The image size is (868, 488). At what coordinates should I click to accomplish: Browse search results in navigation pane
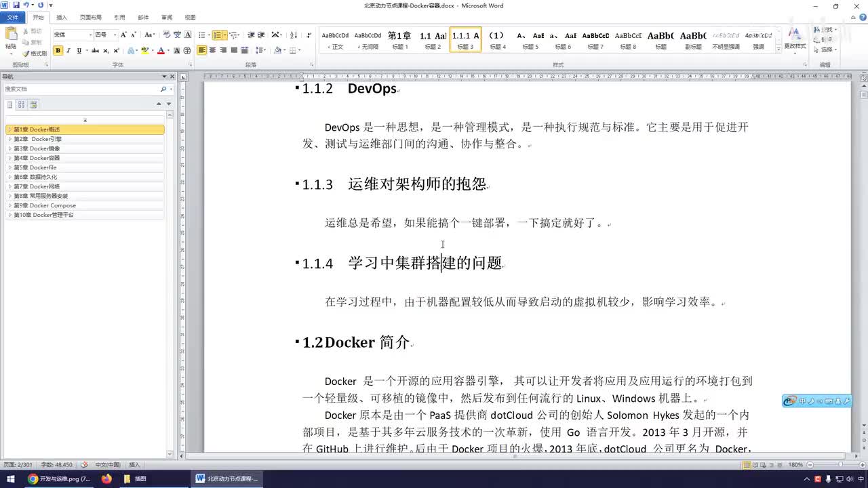(x=33, y=104)
